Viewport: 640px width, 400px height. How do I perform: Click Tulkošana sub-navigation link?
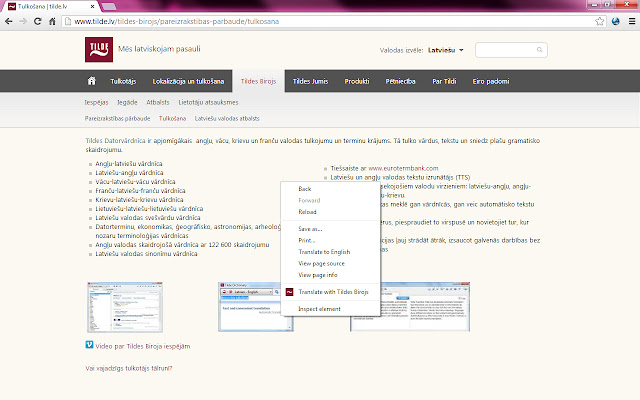172,118
